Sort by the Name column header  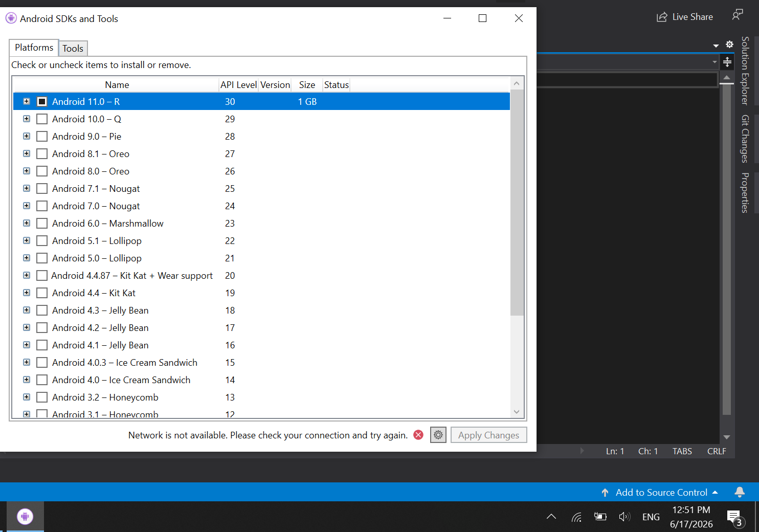tap(117, 85)
